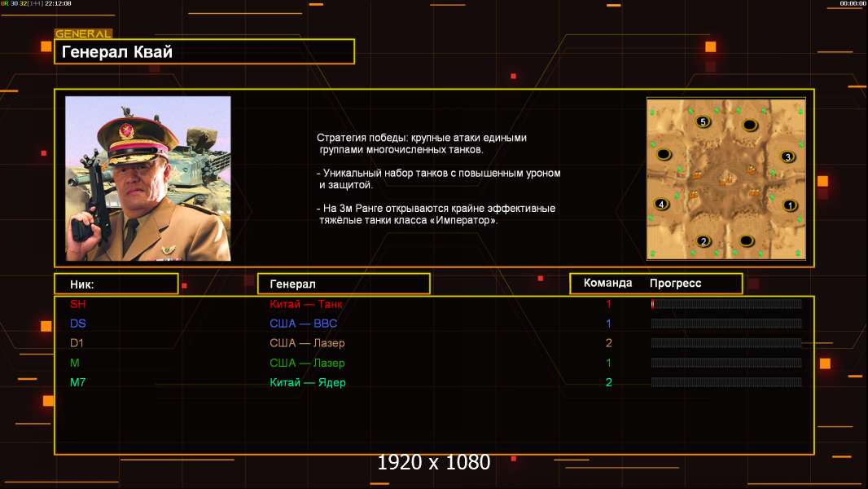Viewport: 868px width, 489px height.
Task: Click team number 2 in D1 row
Action: tap(608, 343)
